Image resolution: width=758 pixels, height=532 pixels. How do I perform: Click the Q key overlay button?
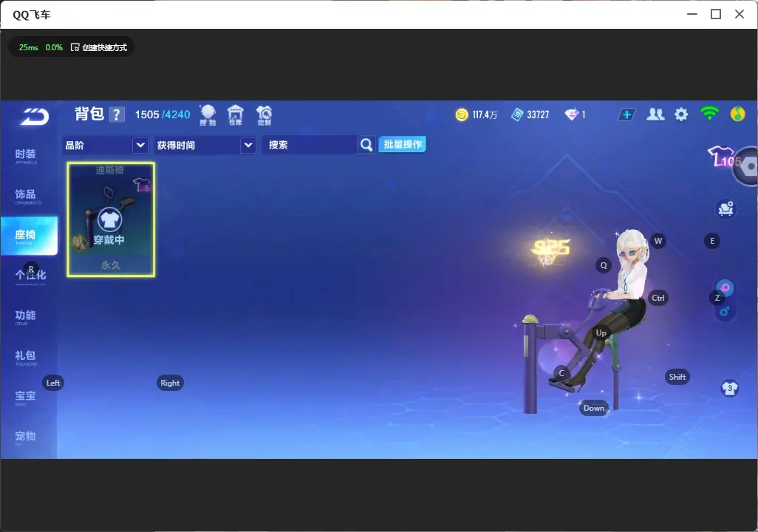pos(604,265)
